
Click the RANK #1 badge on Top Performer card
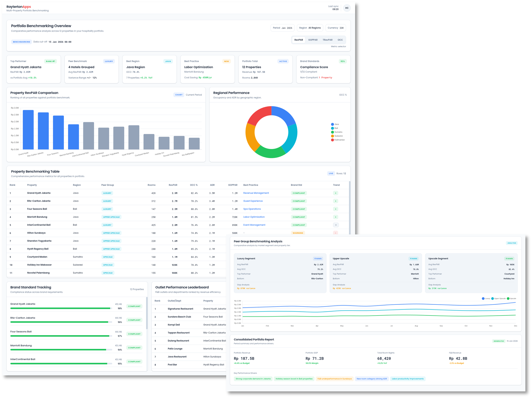click(x=50, y=61)
